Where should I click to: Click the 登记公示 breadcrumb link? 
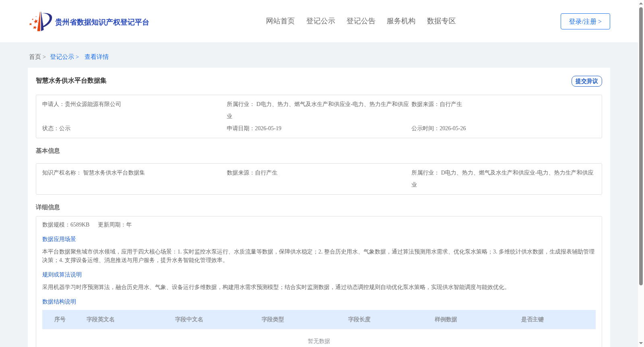pos(62,57)
